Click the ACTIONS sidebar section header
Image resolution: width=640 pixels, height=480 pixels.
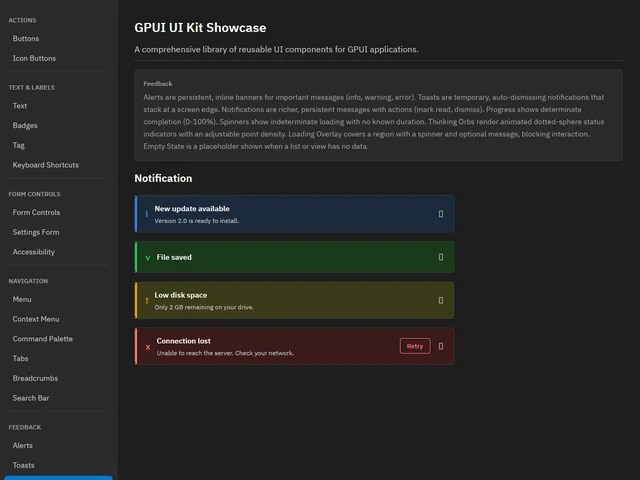pyautogui.click(x=22, y=20)
